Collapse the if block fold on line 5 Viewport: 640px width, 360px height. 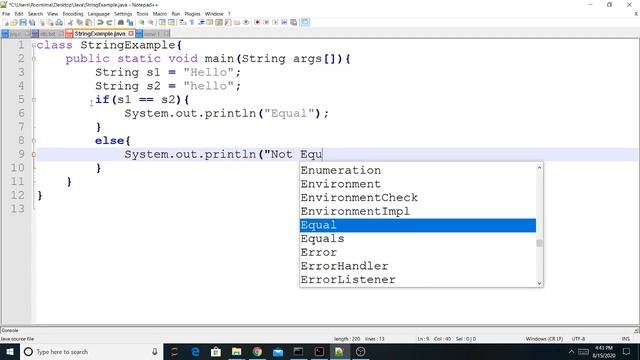[x=34, y=100]
